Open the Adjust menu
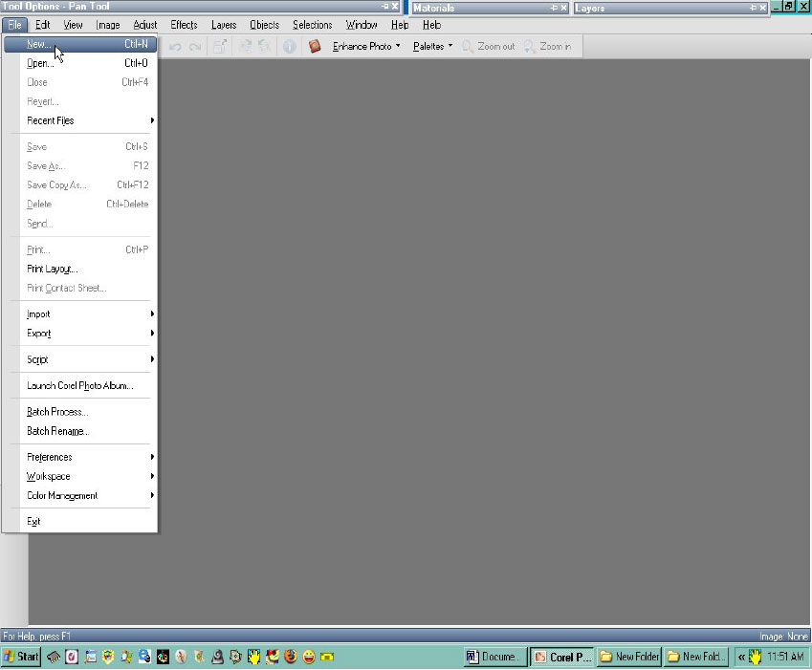Screen dimensions: 812x670 coord(145,25)
